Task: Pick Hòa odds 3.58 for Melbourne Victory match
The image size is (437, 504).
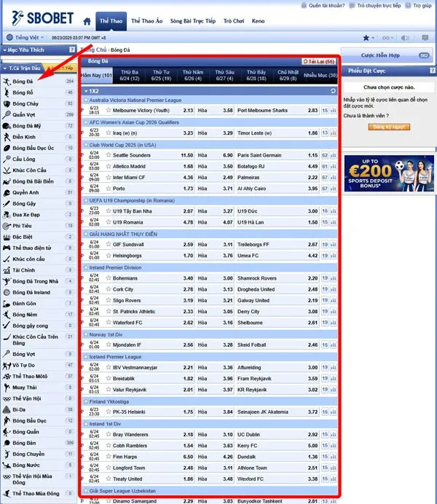Action: coord(228,110)
